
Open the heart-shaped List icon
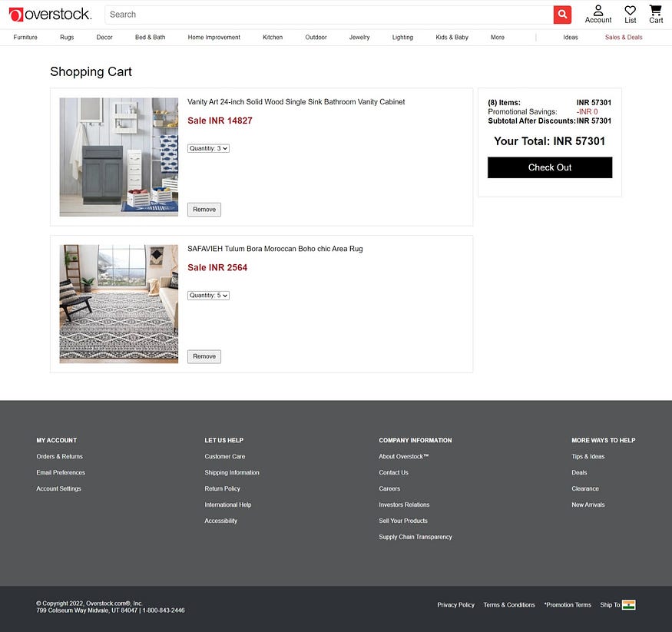(x=630, y=13)
